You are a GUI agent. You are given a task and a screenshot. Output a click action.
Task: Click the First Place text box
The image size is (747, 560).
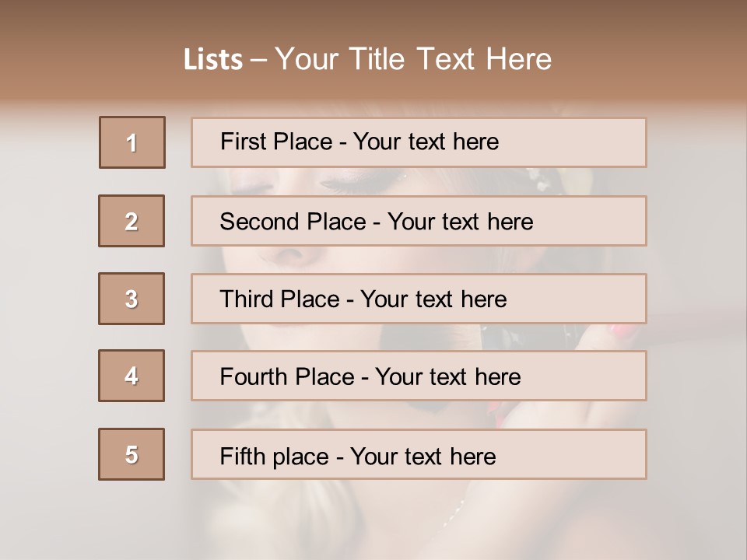pos(419,142)
